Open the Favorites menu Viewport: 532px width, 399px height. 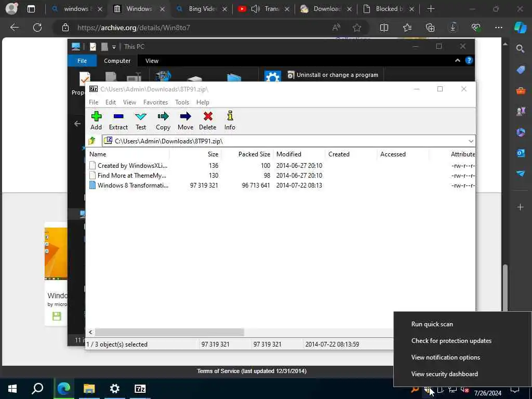tap(155, 102)
